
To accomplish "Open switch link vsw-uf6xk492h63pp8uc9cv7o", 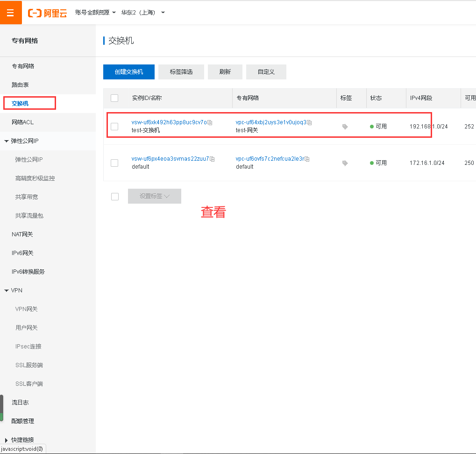I will pos(169,122).
